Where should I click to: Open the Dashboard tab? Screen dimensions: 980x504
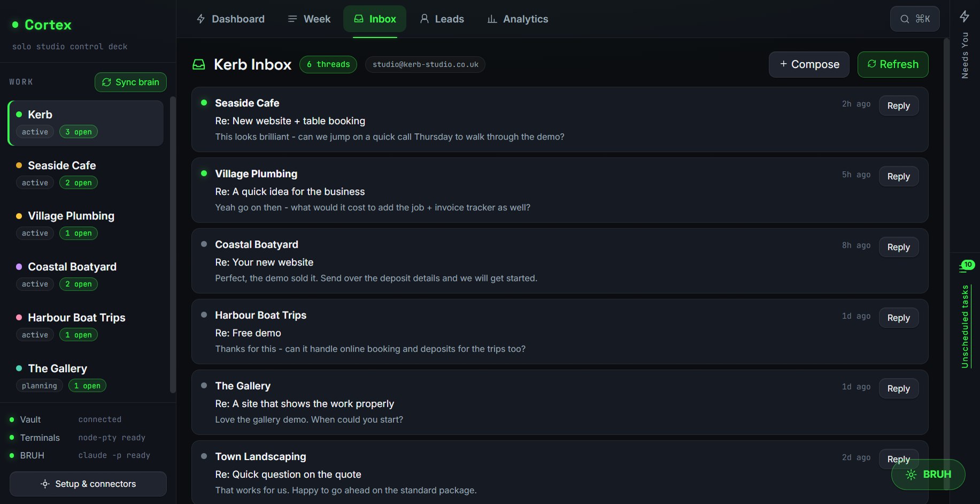click(x=230, y=19)
